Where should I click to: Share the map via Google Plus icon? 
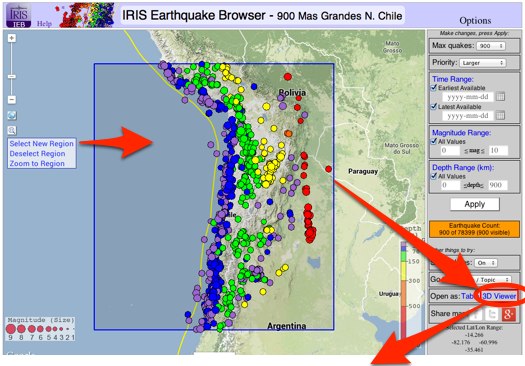[508, 314]
